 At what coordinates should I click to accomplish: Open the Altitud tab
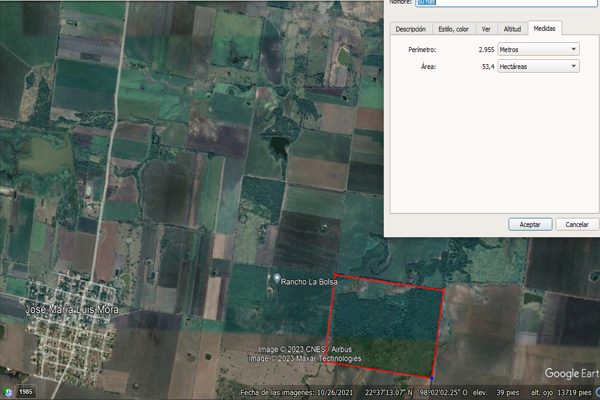click(x=512, y=29)
